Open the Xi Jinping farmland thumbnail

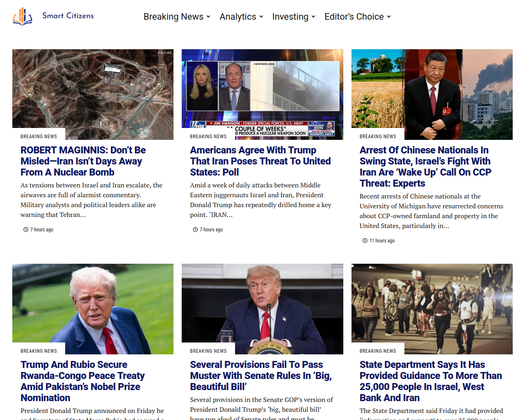(x=432, y=94)
